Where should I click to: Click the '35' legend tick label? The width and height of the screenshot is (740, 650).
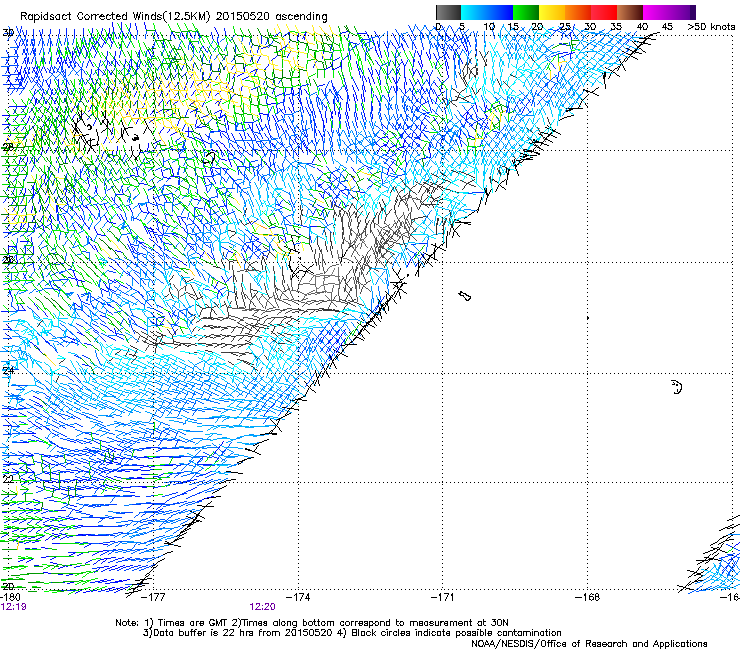616,27
